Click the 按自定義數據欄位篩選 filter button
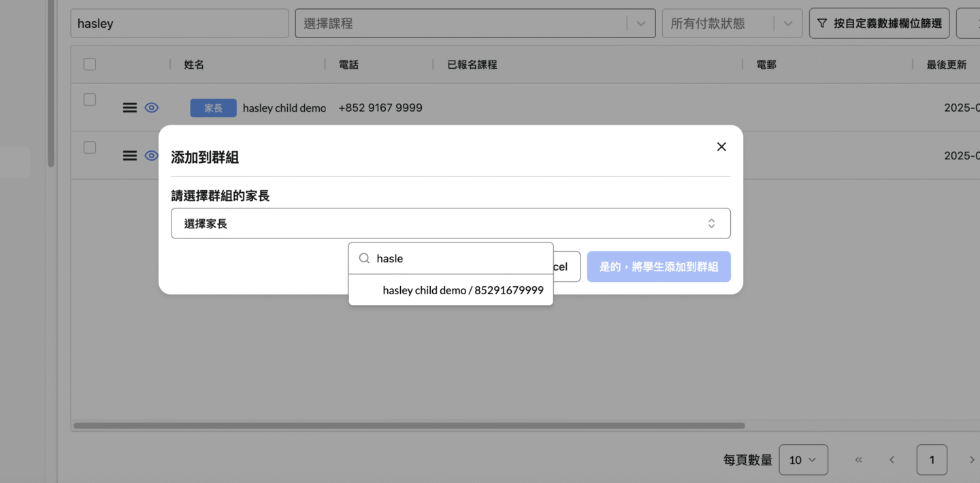The width and height of the screenshot is (980, 483). tap(880, 23)
